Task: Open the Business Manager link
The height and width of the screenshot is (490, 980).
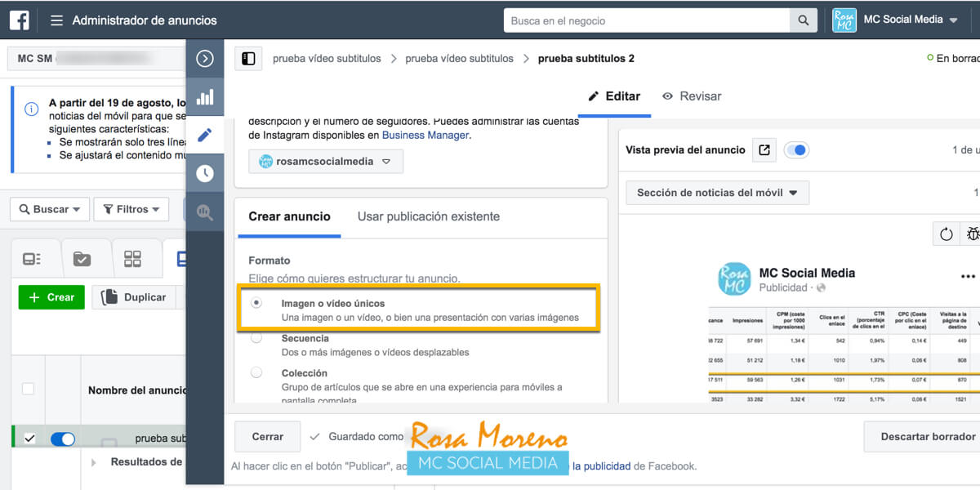Action: (x=425, y=135)
